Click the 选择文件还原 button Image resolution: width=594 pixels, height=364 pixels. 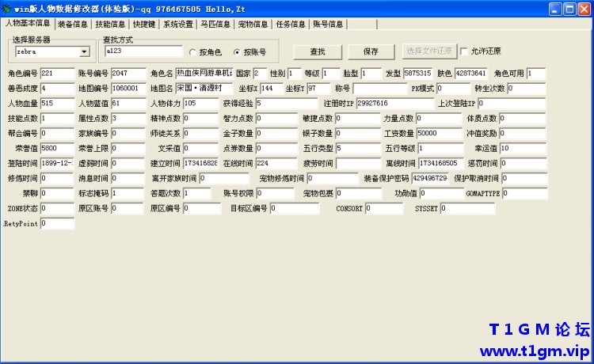click(x=429, y=51)
